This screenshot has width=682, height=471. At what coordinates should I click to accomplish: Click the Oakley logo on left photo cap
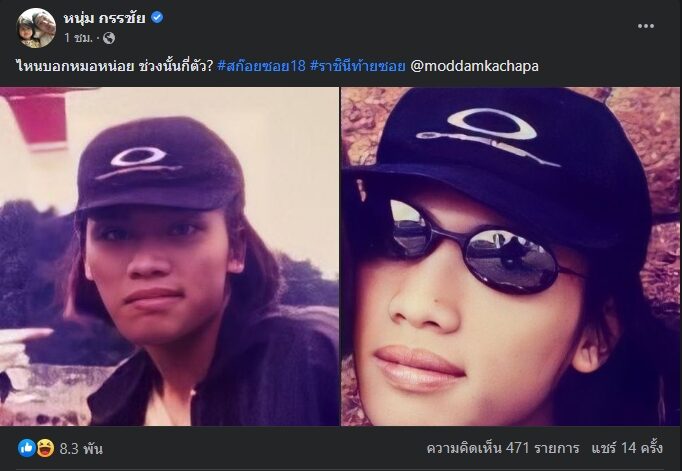coord(139,163)
